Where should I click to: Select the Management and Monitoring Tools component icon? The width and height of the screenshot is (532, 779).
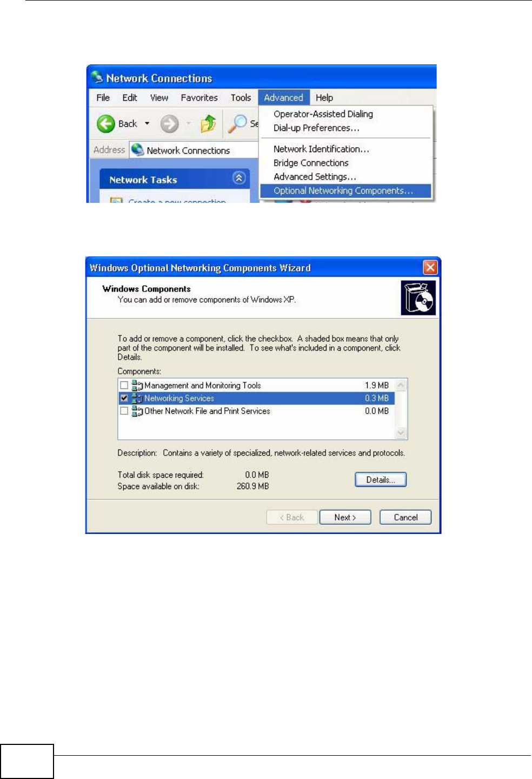click(x=137, y=386)
